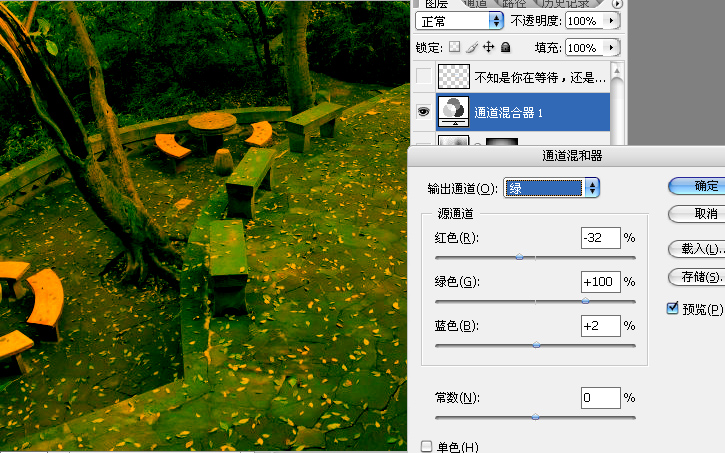Select the layer named 通道混合器 1
The height and width of the screenshot is (453, 725).
point(508,112)
